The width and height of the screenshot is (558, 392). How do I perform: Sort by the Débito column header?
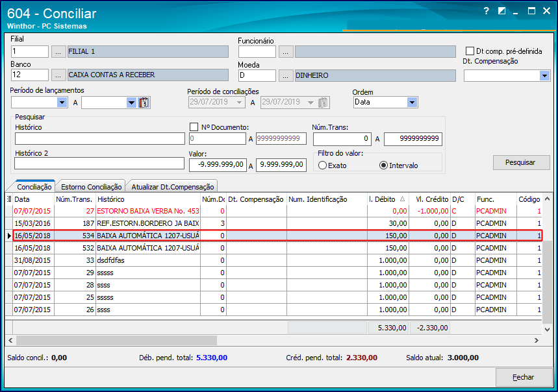(388, 199)
